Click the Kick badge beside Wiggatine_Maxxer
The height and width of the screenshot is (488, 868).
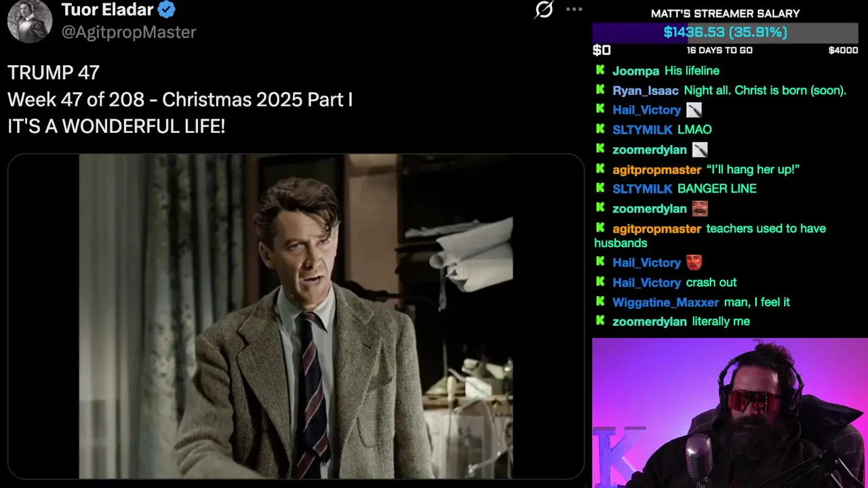click(x=600, y=302)
